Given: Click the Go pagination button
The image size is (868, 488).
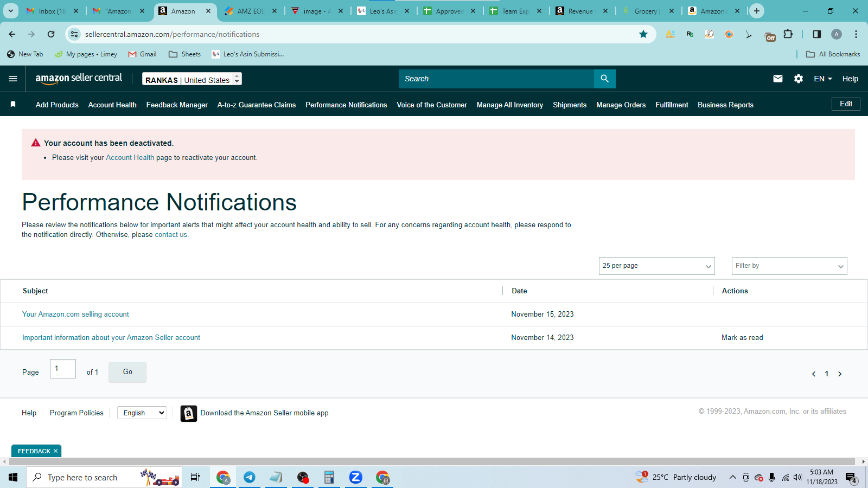Looking at the screenshot, I should 127,372.
